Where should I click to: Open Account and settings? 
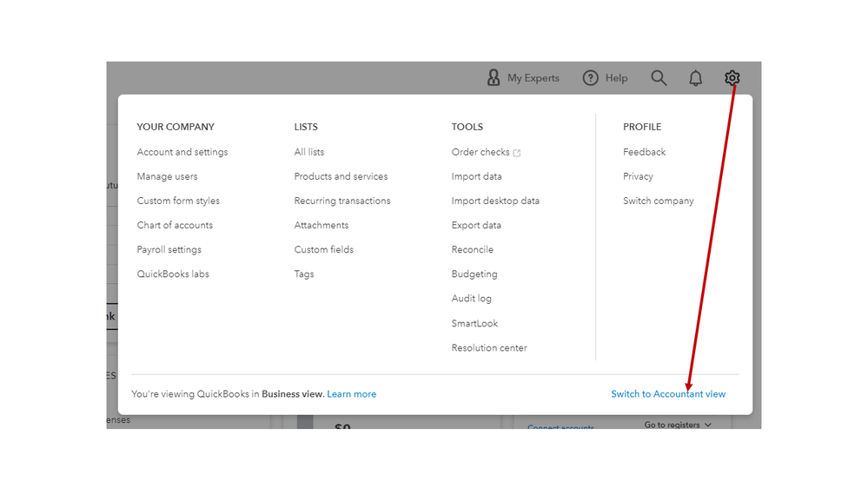coord(182,152)
